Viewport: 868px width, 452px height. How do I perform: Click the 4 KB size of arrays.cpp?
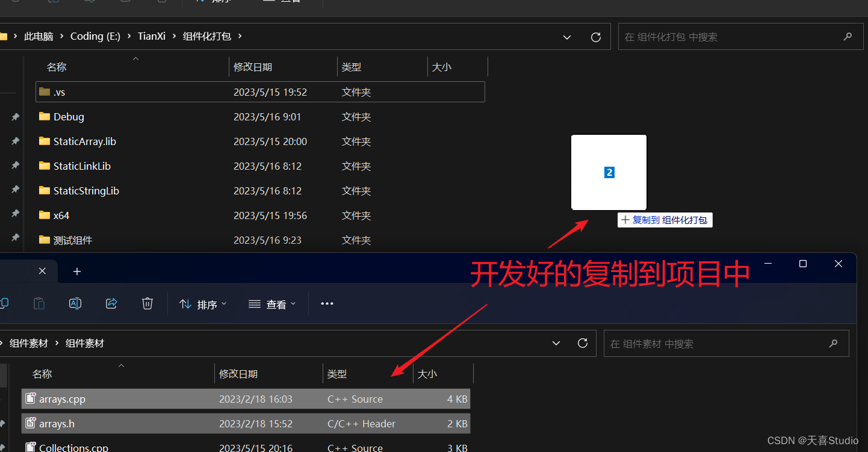pos(457,399)
